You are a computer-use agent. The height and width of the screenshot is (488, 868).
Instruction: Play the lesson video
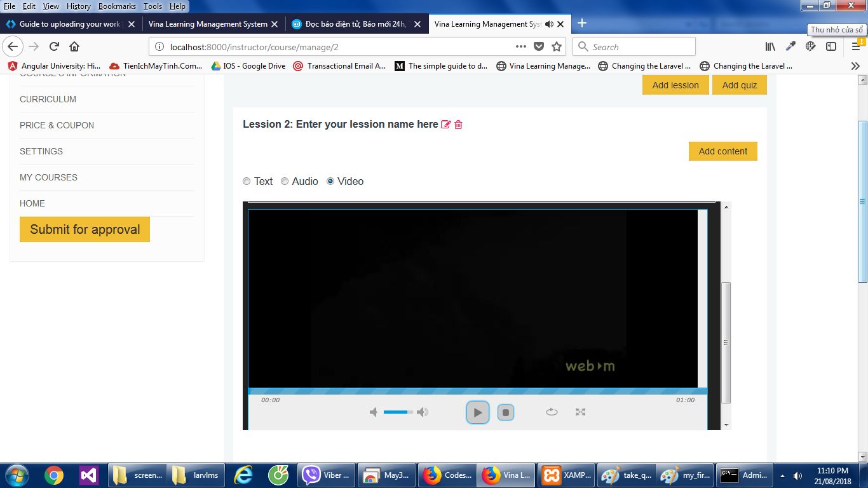click(478, 412)
